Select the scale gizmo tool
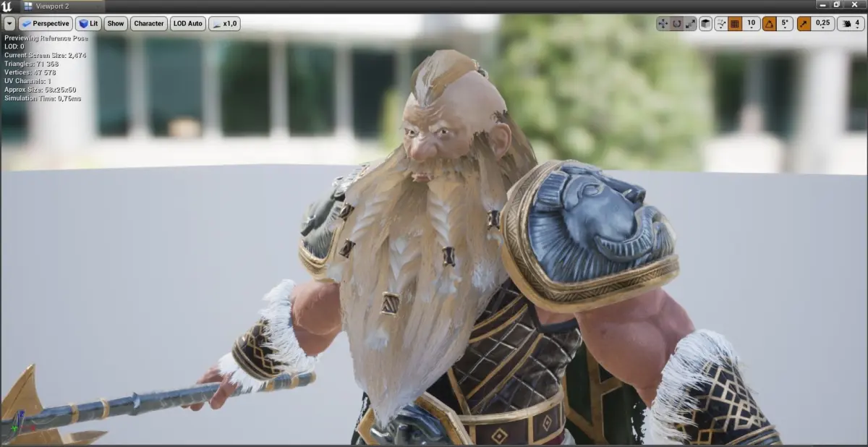868x447 pixels. tap(690, 24)
